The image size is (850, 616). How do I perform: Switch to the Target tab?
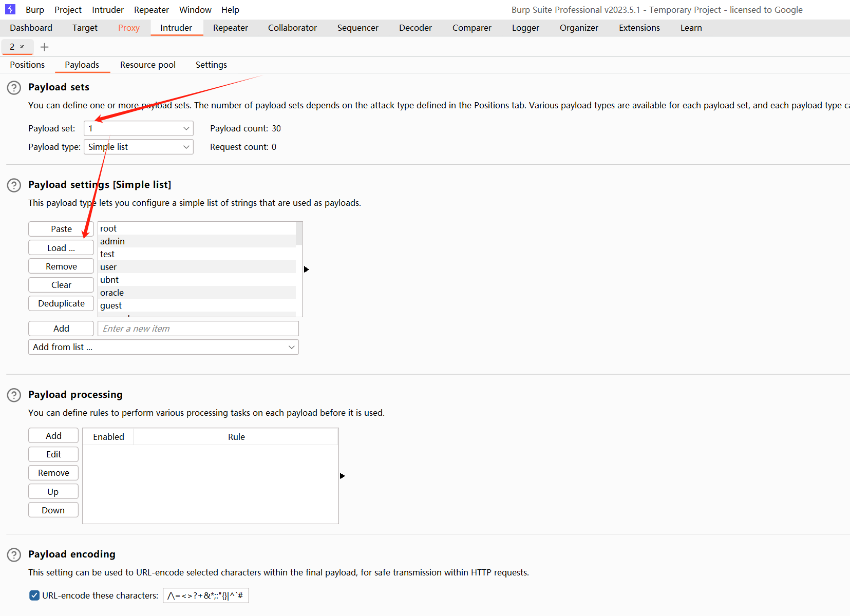point(85,28)
